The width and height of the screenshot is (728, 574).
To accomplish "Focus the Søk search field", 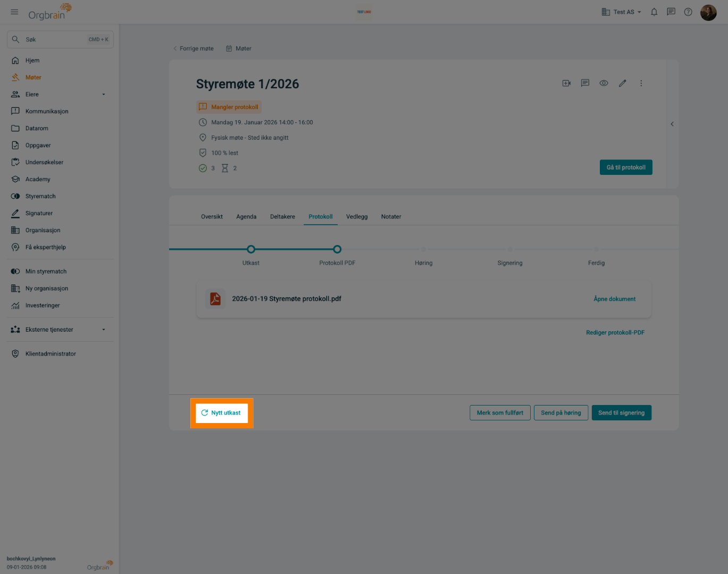I will click(x=60, y=39).
